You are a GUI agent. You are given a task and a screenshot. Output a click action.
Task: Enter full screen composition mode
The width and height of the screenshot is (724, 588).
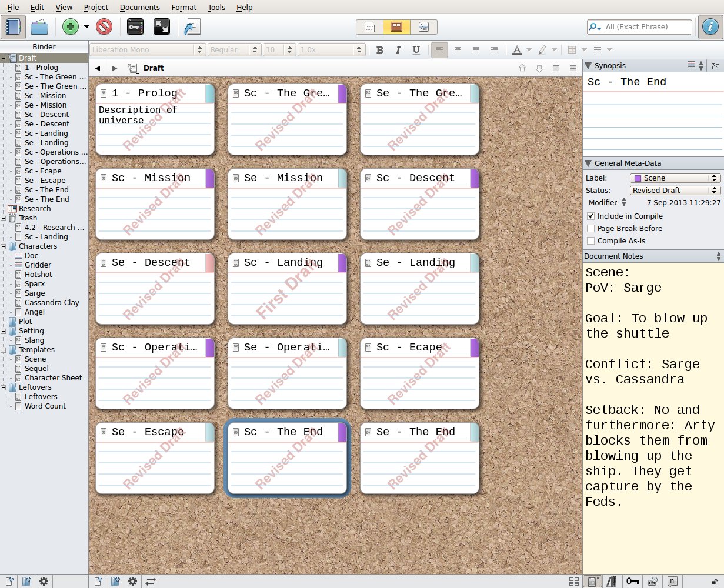pyautogui.click(x=161, y=27)
